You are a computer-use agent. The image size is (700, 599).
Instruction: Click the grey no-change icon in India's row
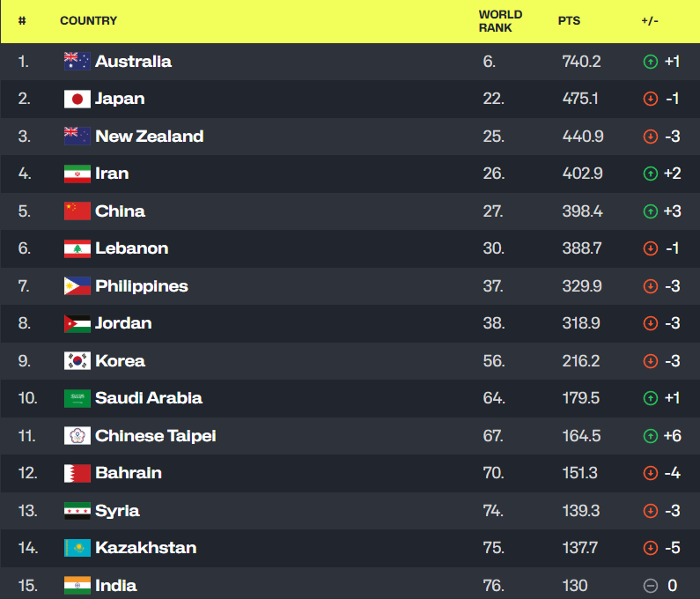(651, 585)
